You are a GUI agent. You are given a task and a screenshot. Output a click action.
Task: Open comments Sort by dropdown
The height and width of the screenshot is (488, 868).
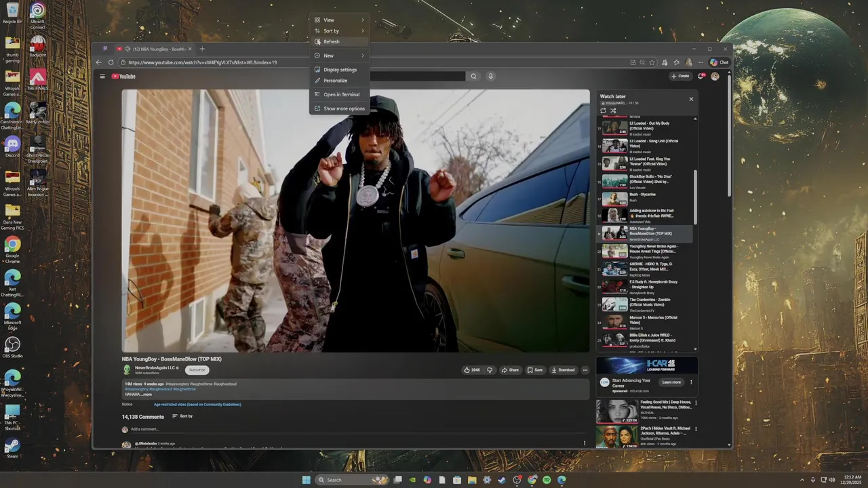(x=182, y=416)
